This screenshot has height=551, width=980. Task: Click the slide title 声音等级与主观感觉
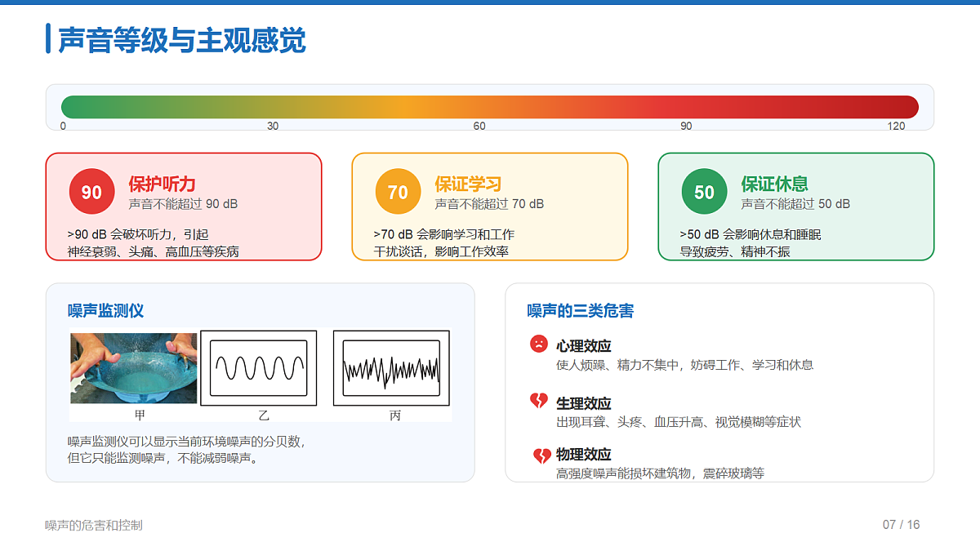[182, 40]
